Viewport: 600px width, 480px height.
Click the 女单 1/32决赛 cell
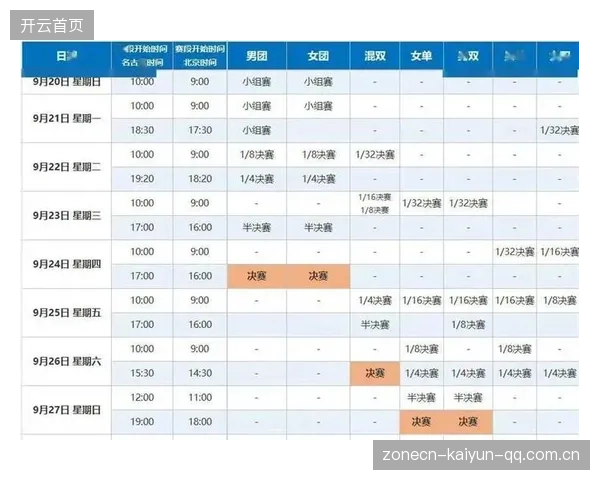pos(421,203)
